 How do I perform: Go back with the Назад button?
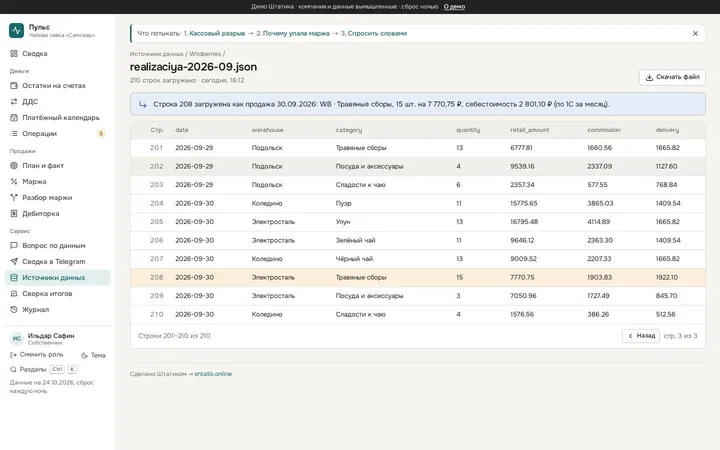(x=641, y=336)
